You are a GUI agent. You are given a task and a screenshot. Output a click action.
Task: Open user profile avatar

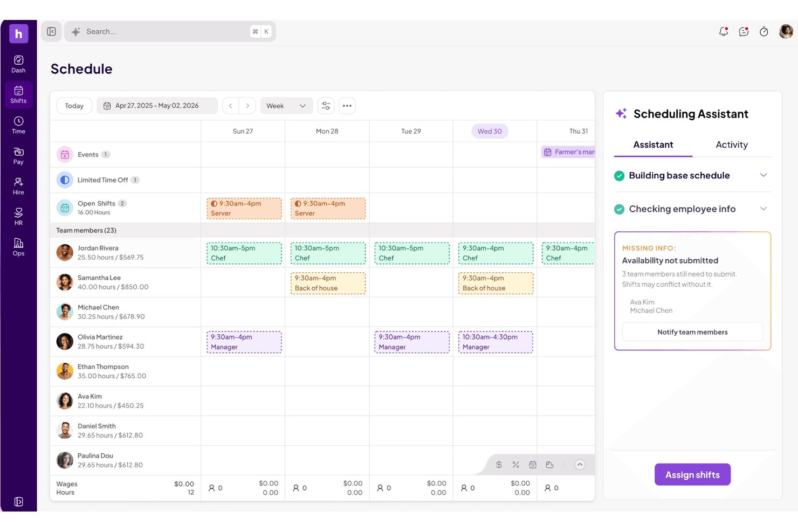[x=786, y=31]
